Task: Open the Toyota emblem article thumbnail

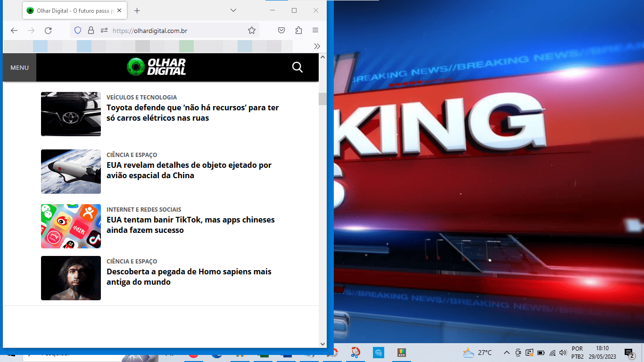Action: click(71, 114)
